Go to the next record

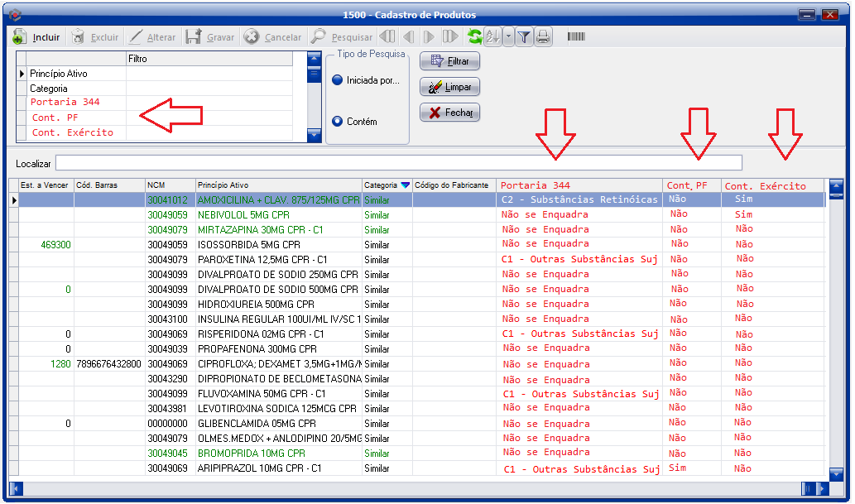[x=429, y=37]
